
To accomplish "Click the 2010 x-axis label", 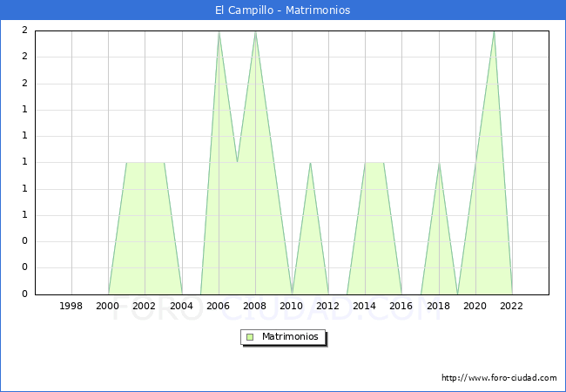I will [x=292, y=306].
